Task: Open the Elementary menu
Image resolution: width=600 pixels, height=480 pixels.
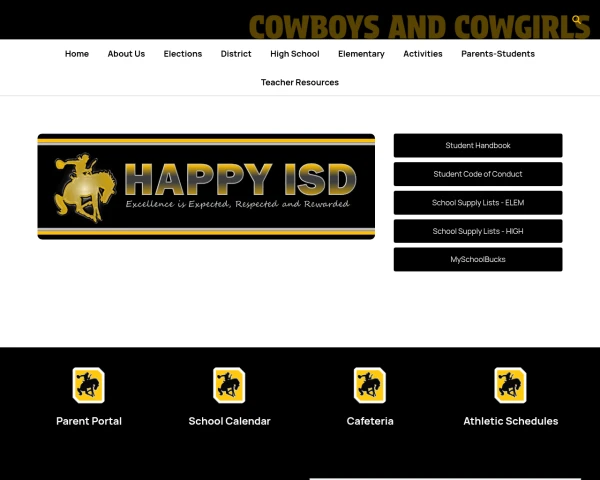Action: pyautogui.click(x=361, y=54)
